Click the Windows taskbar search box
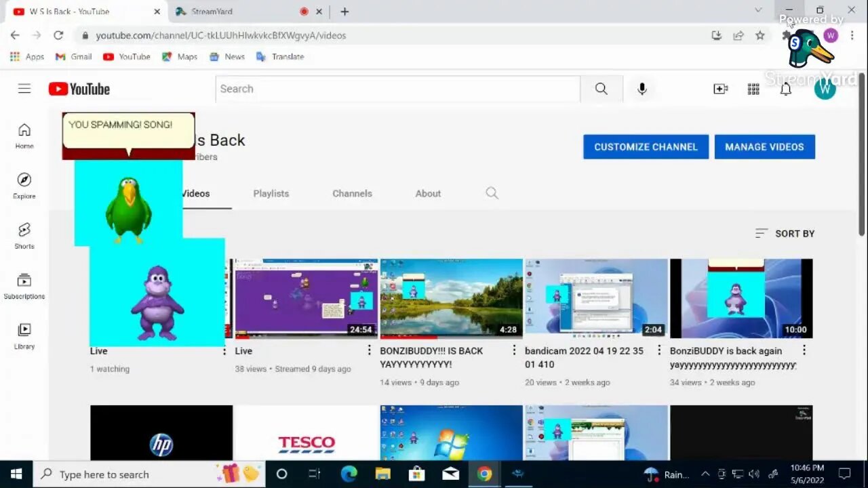This screenshot has height=488, width=868. (x=149, y=474)
